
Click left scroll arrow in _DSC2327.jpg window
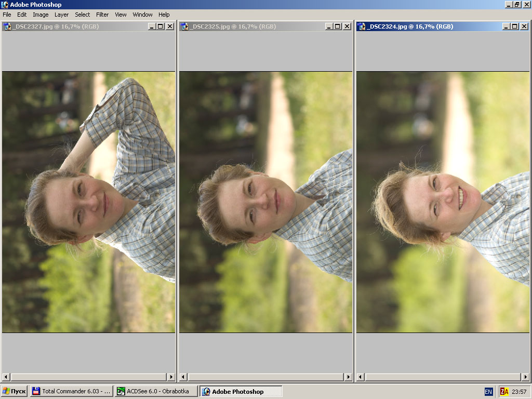(6, 377)
